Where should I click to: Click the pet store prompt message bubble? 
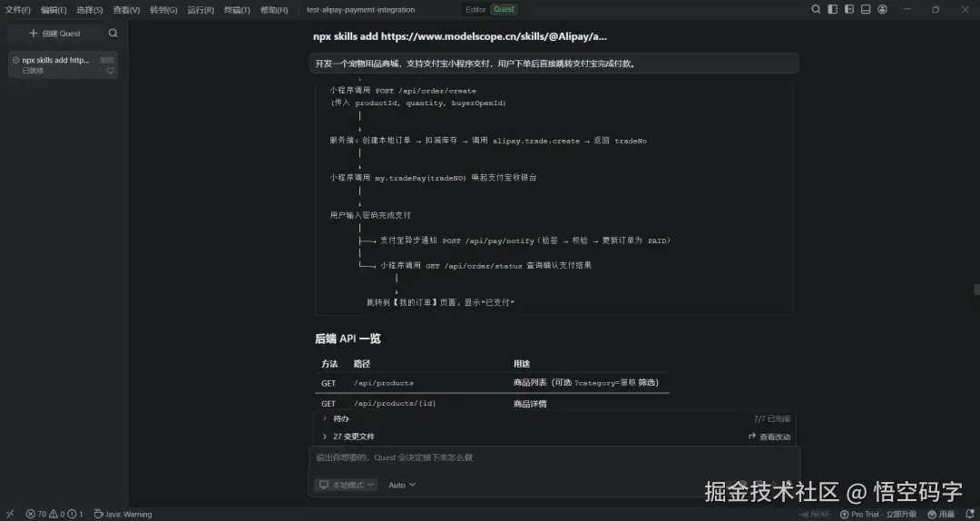554,64
